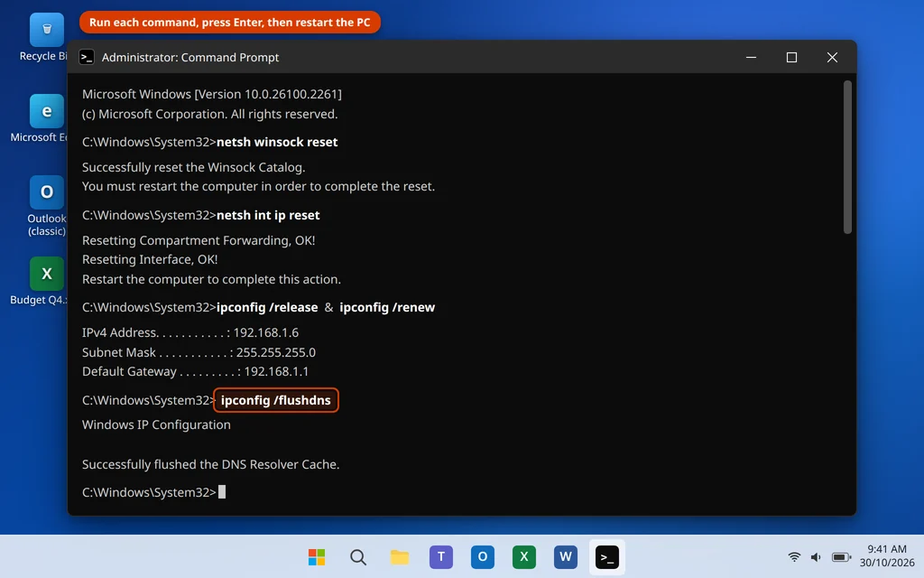Click the Default Gateway 192.168.1.1 line
This screenshot has height=578, width=924.
(195, 371)
